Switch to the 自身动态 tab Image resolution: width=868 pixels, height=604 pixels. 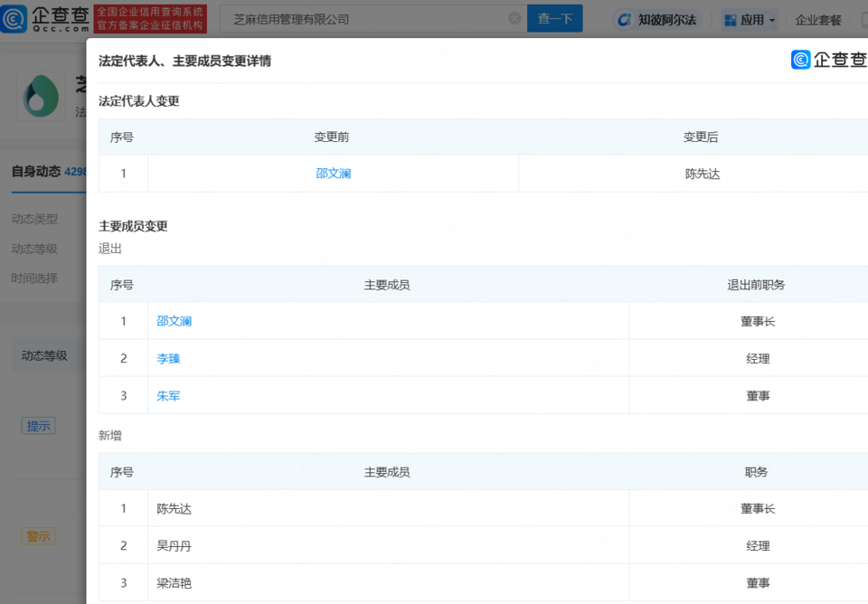point(36,171)
